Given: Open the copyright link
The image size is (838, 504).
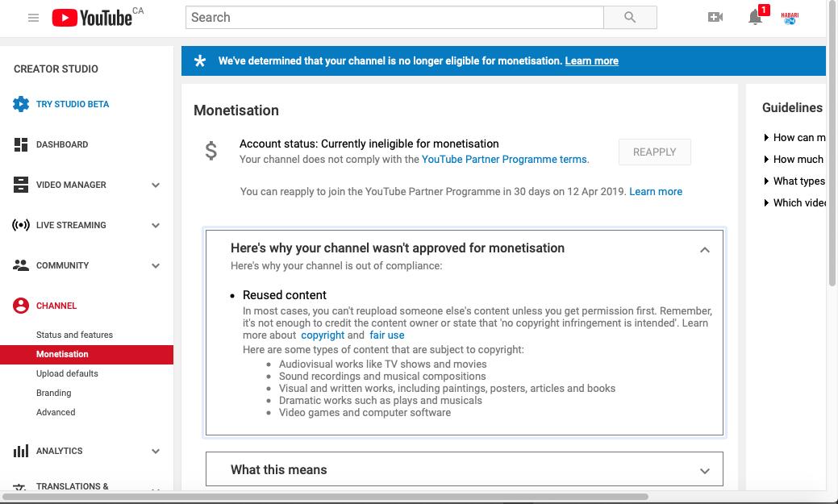Looking at the screenshot, I should click(x=323, y=335).
